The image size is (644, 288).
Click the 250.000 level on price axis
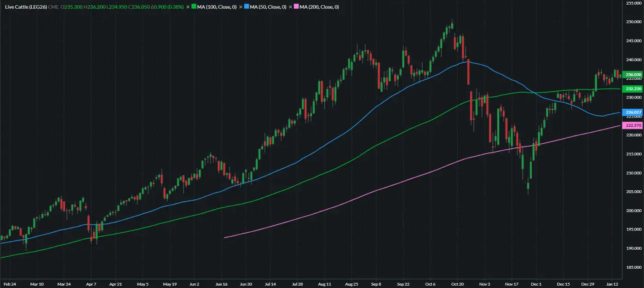click(x=633, y=22)
